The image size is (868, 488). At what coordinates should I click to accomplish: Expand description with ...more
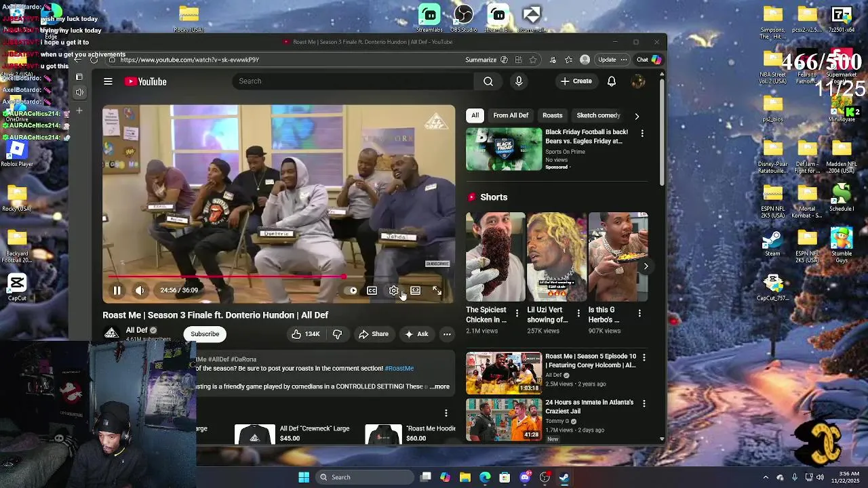[x=439, y=387]
